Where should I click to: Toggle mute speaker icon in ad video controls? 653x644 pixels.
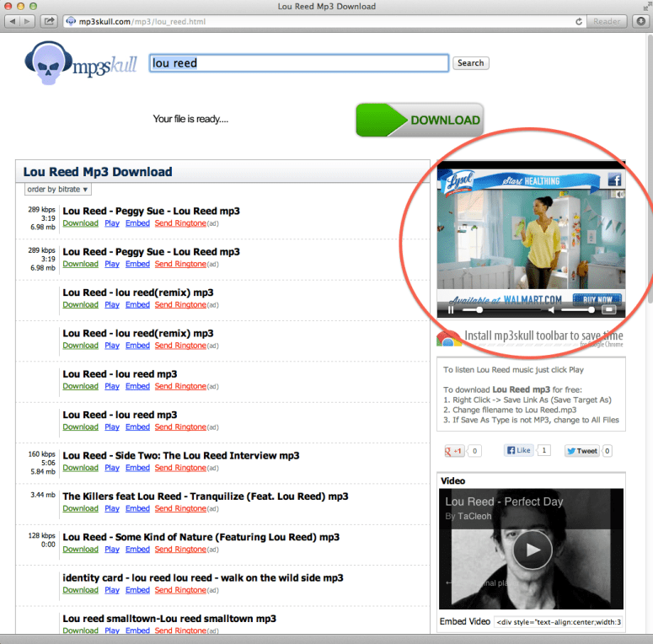(550, 309)
